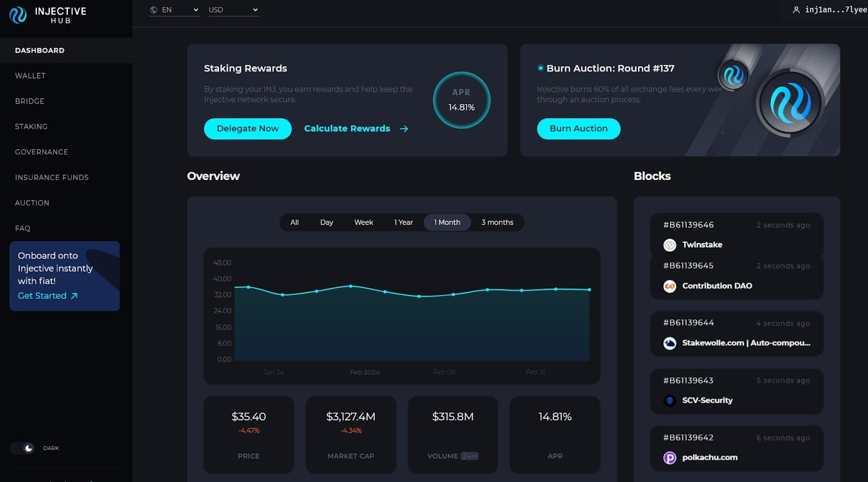This screenshot has height=482, width=868.
Task: Select the 1 Year chart range
Action: coord(403,222)
